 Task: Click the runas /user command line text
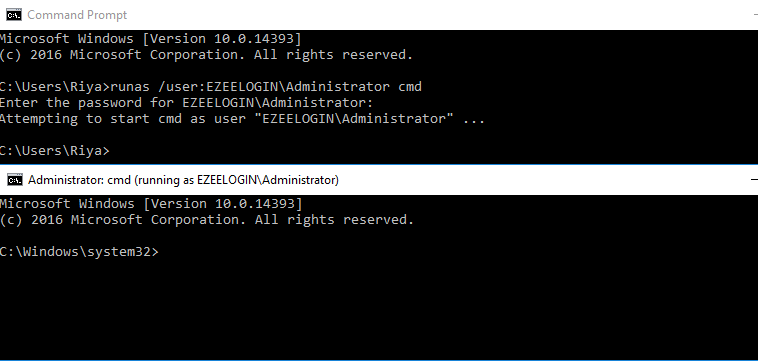[x=211, y=87]
